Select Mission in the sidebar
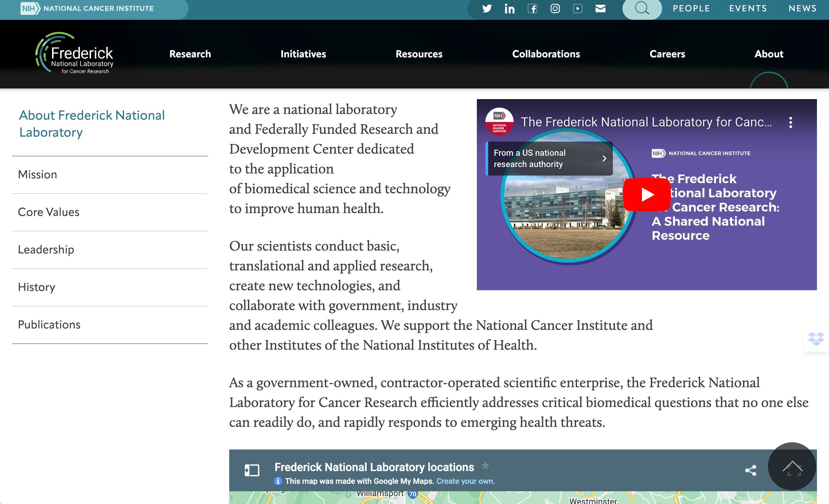The height and width of the screenshot is (504, 829). (x=110, y=175)
